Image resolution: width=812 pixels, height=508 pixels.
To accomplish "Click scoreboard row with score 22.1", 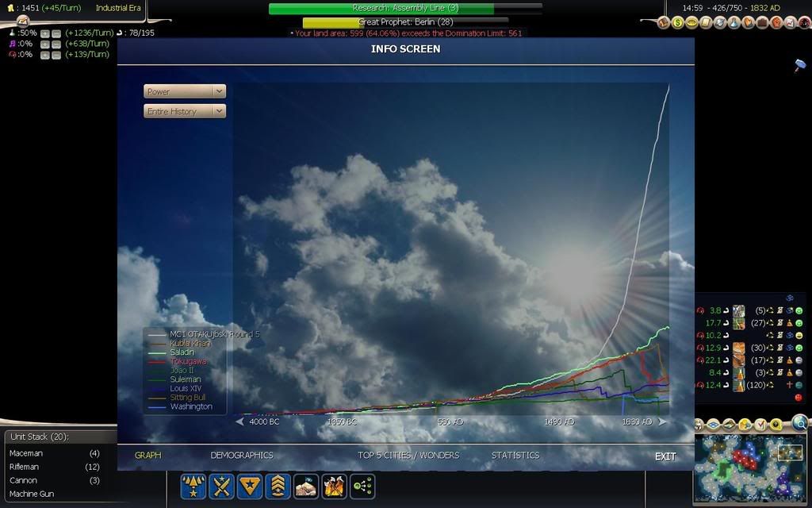I will [x=750, y=360].
